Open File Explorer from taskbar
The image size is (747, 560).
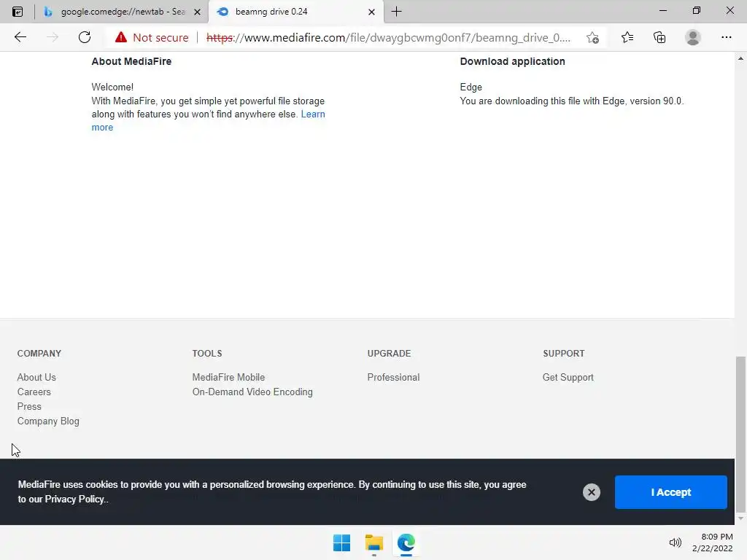point(374,542)
